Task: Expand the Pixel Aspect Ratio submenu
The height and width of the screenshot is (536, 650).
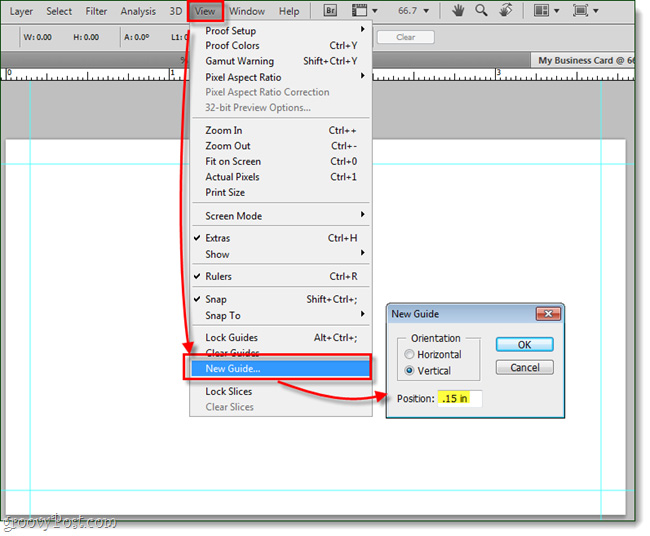Action: pos(281,77)
